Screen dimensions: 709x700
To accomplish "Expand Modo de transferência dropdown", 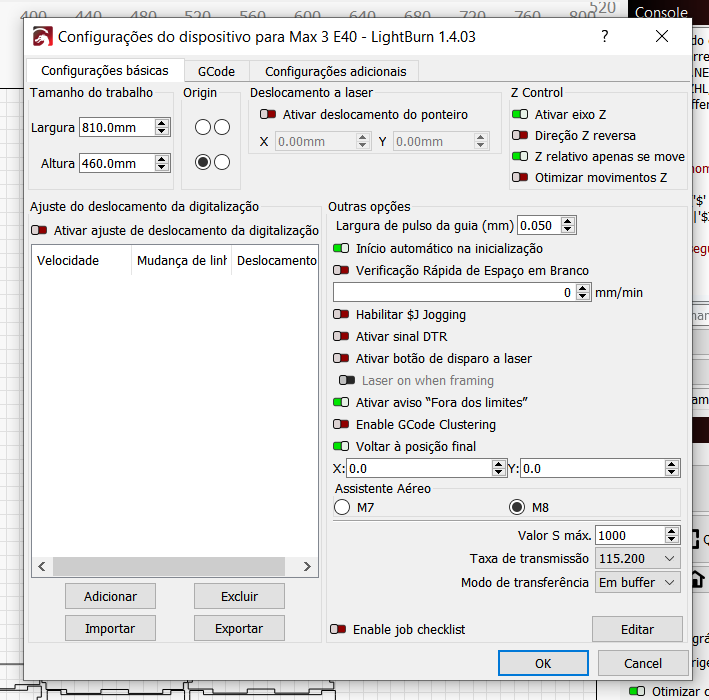I will click(637, 582).
